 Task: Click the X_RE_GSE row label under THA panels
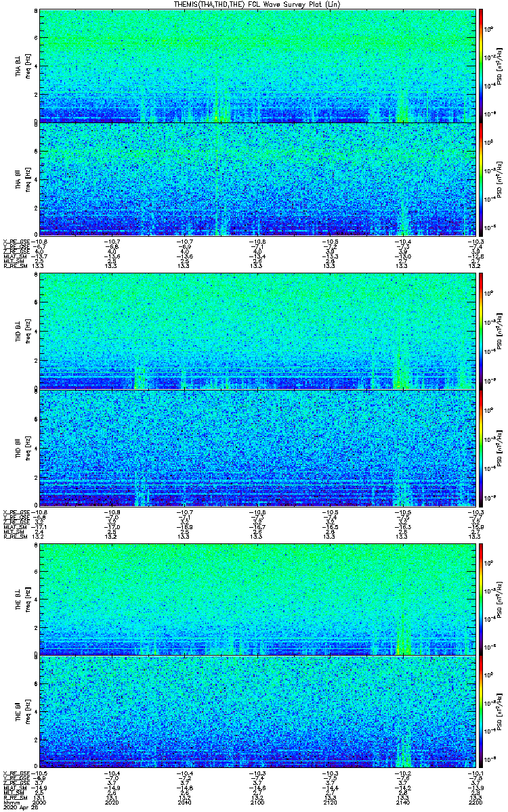click(17, 242)
